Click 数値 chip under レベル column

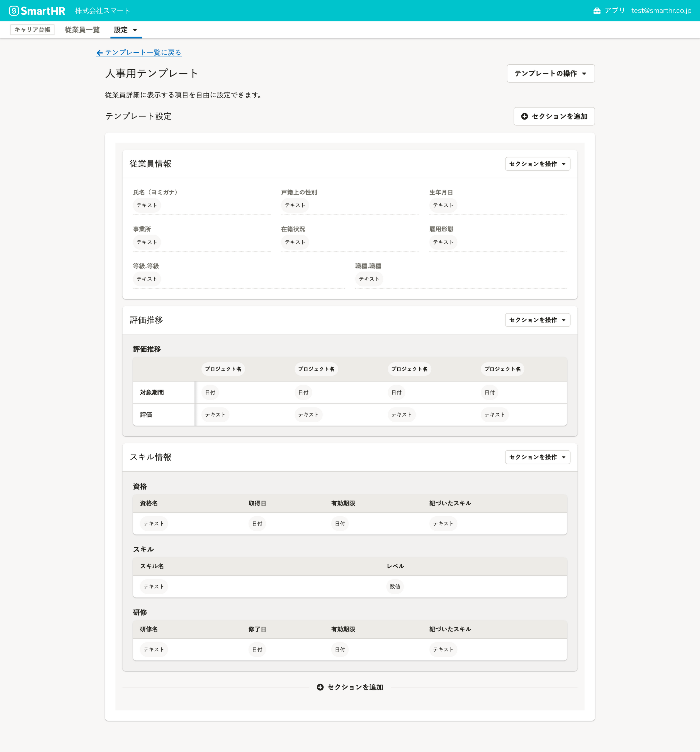[395, 586]
